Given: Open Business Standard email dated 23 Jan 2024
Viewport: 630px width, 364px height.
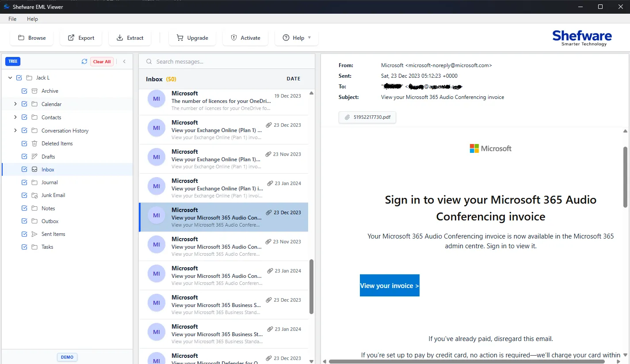Looking at the screenshot, I should [224, 334].
